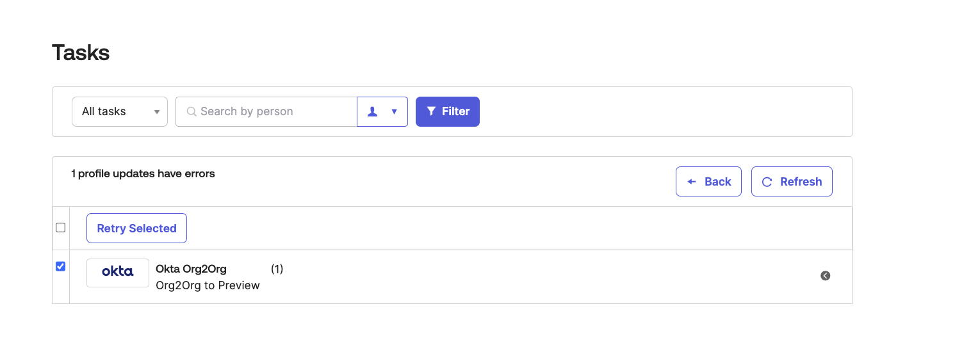Uncheck the Okta Org2Org row checkbox
Viewport: 980px width, 352px height.
tap(61, 266)
